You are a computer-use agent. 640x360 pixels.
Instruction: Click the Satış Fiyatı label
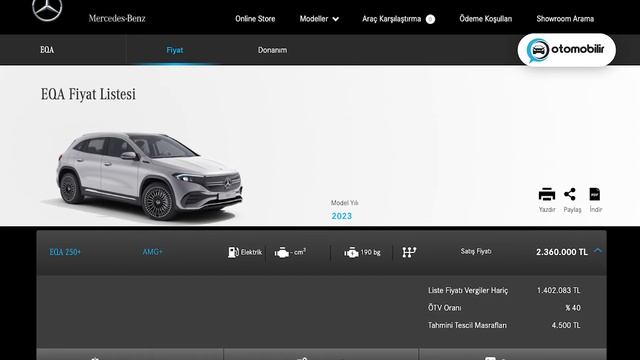coord(476,251)
